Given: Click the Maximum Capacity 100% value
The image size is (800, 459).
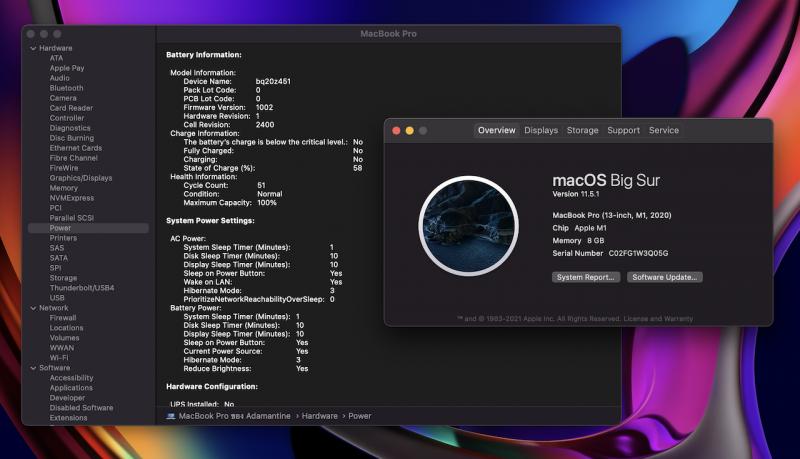Looking at the screenshot, I should (267, 203).
